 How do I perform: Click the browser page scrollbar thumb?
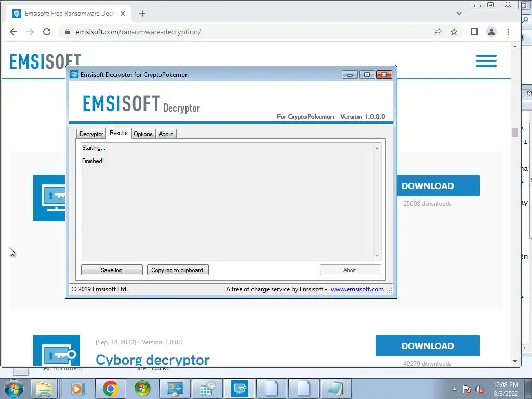(x=515, y=132)
